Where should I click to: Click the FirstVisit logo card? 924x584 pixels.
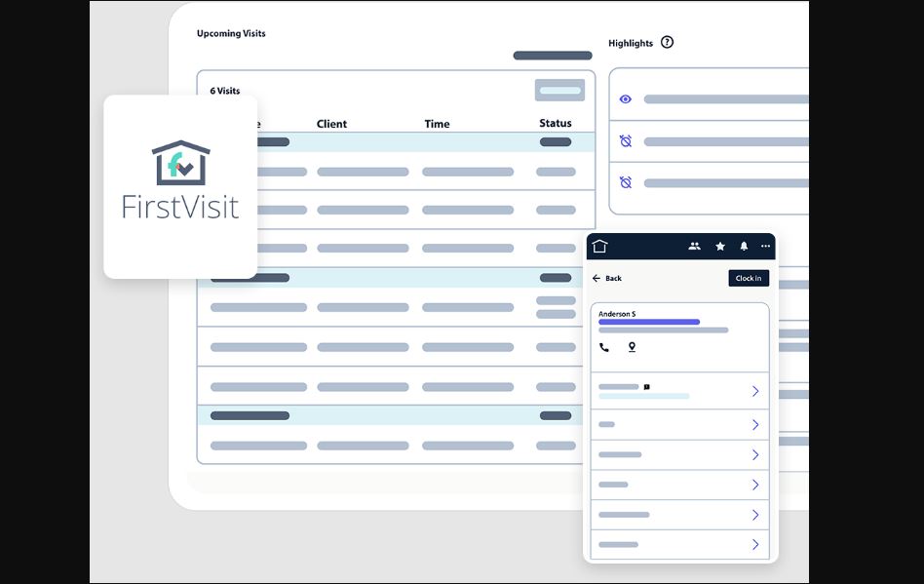180,186
